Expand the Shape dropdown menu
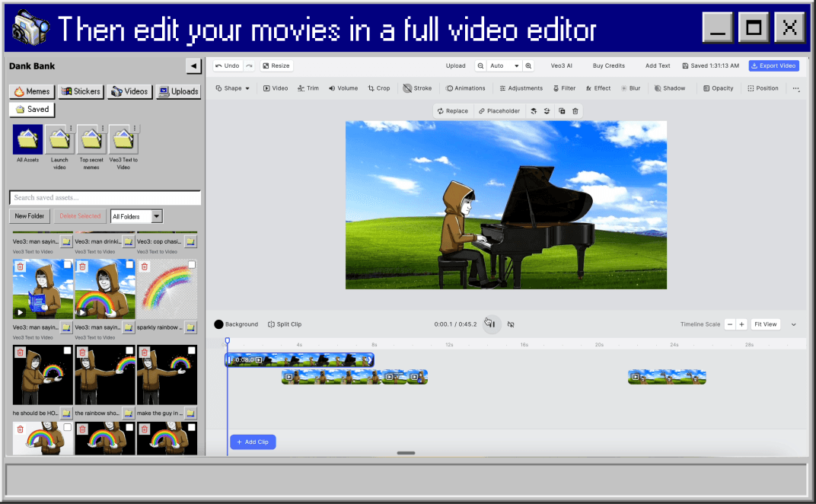The image size is (816, 504). [x=228, y=88]
